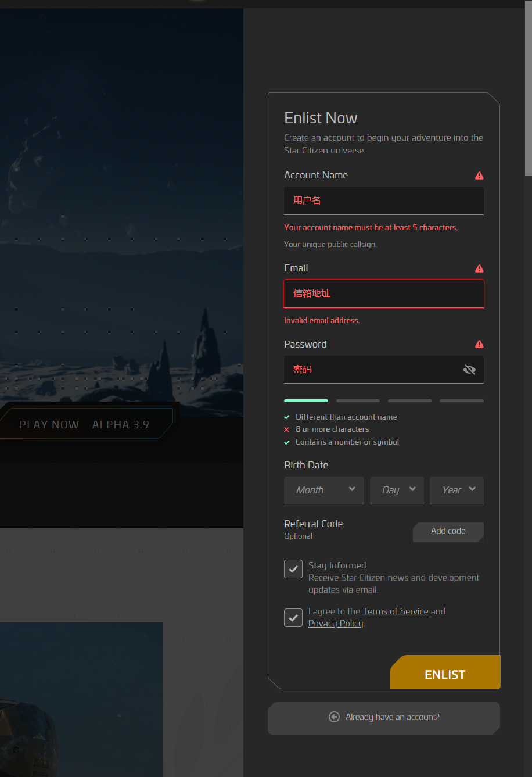Click the account name length error message
This screenshot has width=532, height=777.
[x=371, y=227]
